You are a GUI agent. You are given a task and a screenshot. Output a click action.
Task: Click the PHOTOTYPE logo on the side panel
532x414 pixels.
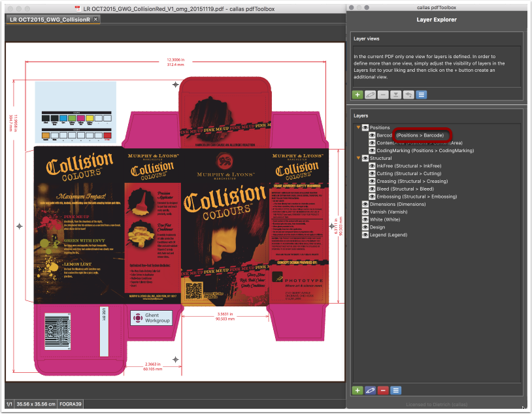[x=299, y=279]
